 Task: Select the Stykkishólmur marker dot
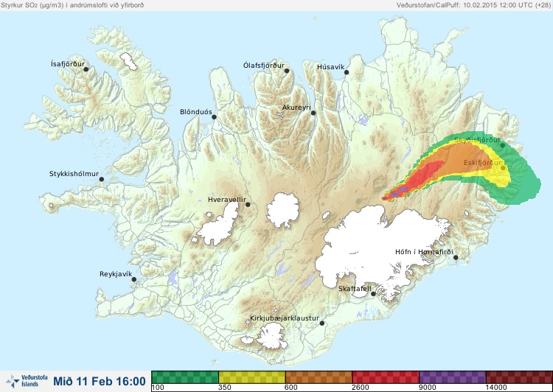102,180
